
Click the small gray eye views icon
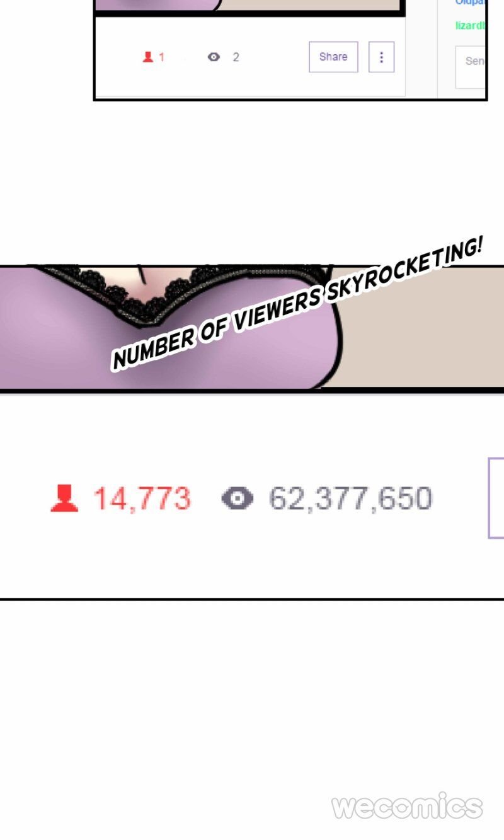(214, 57)
